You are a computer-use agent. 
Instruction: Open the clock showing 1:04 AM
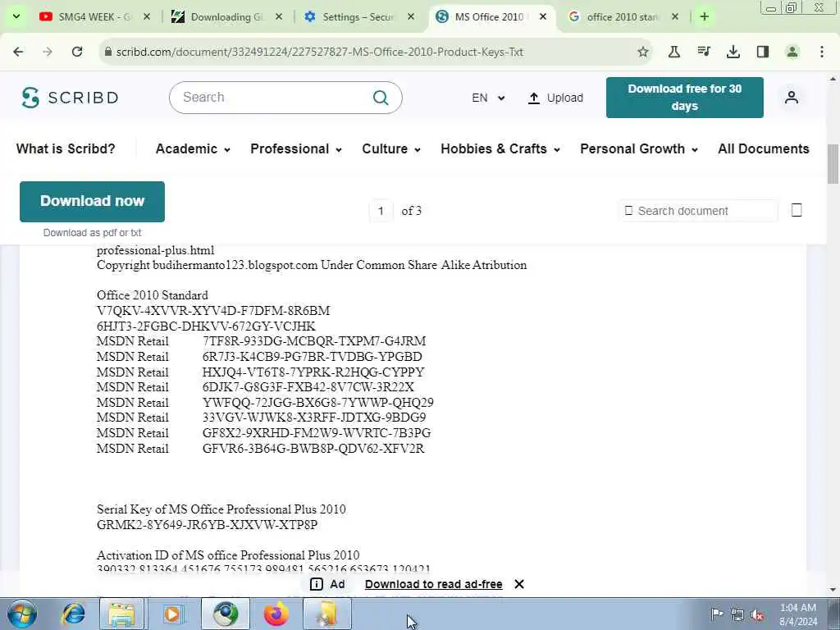pyautogui.click(x=798, y=614)
